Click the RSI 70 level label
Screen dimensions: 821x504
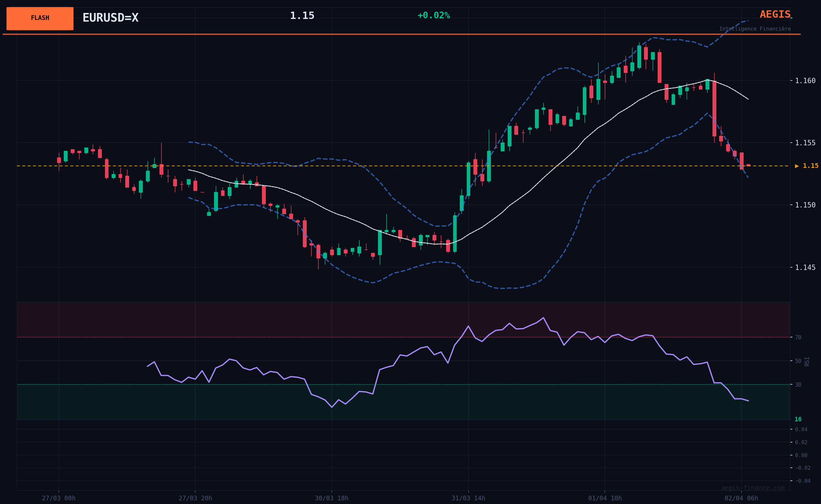click(798, 337)
